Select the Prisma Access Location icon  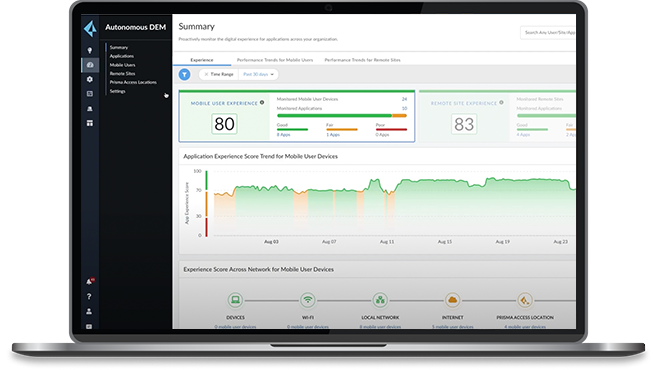[525, 300]
